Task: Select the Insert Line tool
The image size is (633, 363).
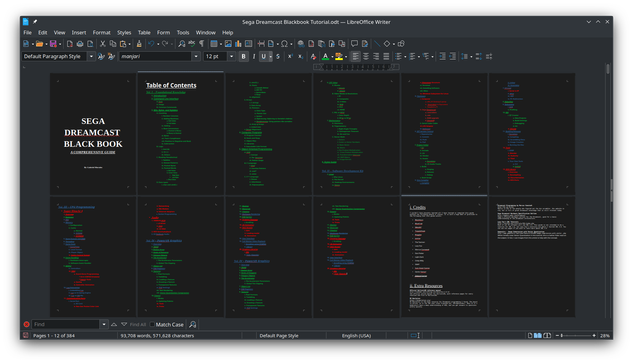Action: click(377, 44)
